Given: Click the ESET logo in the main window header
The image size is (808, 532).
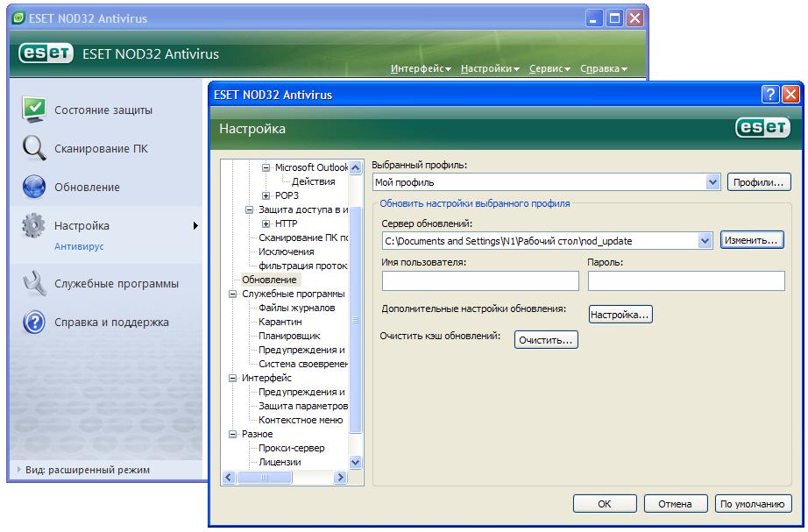Looking at the screenshot, I should pos(46,53).
